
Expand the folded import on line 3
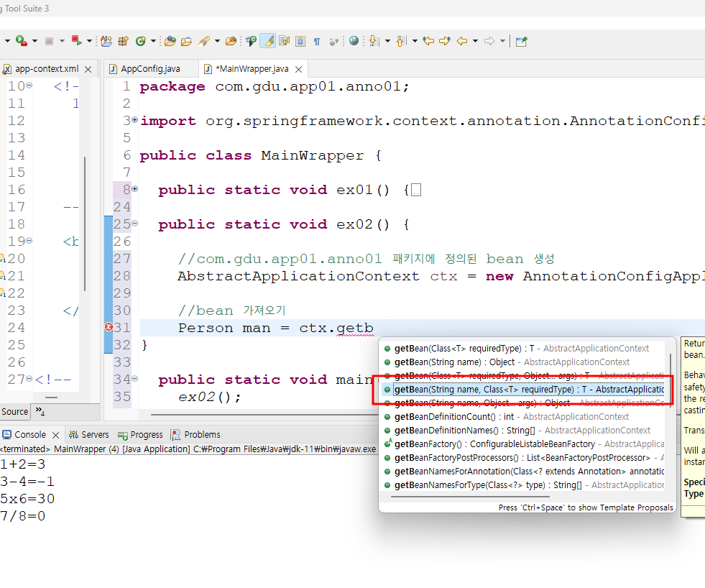[x=135, y=120]
